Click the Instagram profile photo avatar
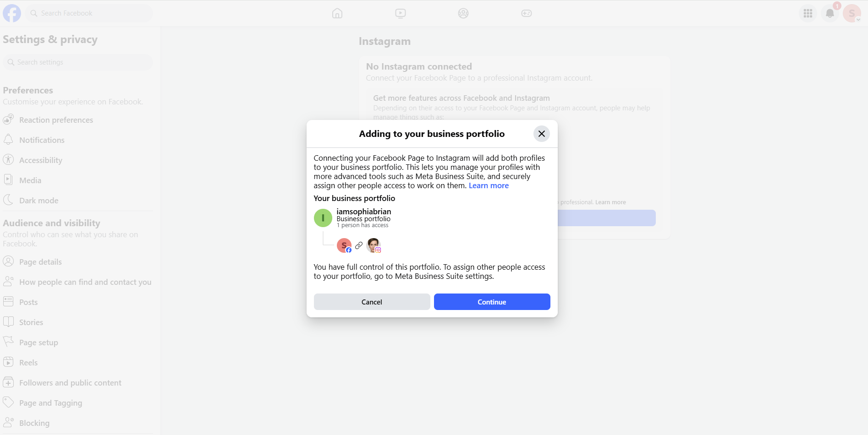 pyautogui.click(x=374, y=245)
